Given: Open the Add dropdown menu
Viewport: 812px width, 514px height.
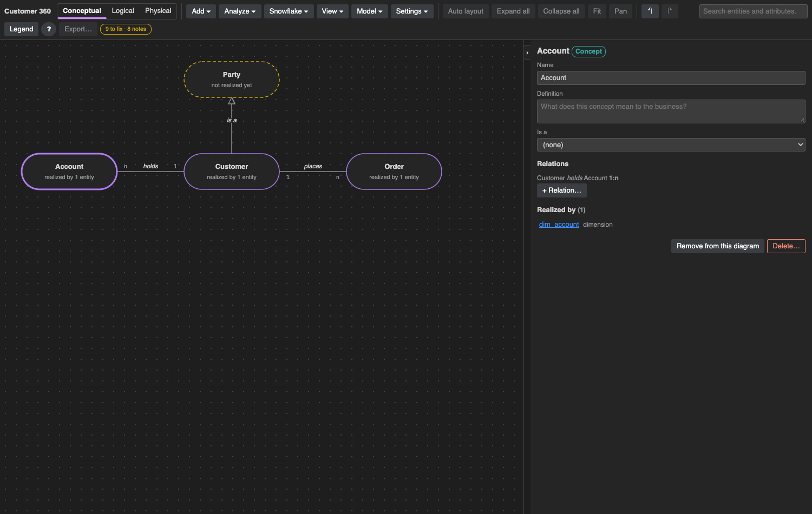Looking at the screenshot, I should pyautogui.click(x=201, y=11).
